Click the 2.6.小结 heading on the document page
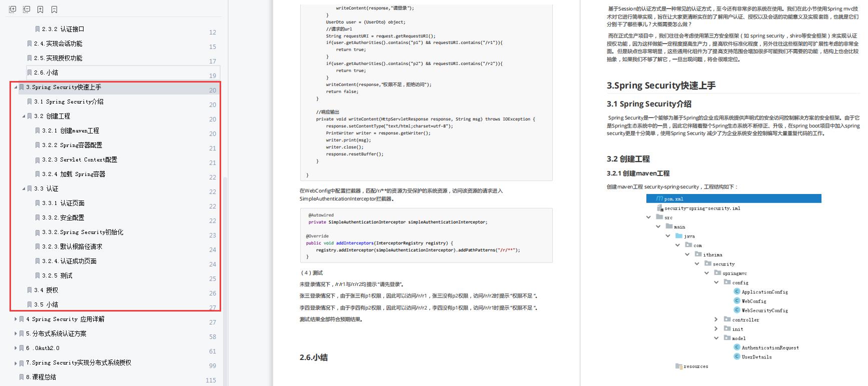868x386 pixels. coord(314,357)
